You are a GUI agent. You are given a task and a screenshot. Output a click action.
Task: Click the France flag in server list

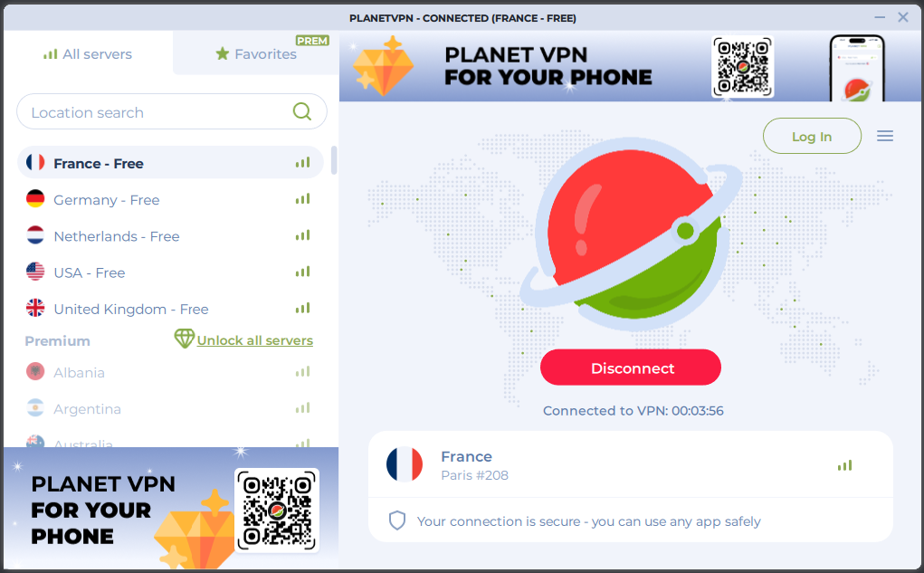[x=35, y=162]
